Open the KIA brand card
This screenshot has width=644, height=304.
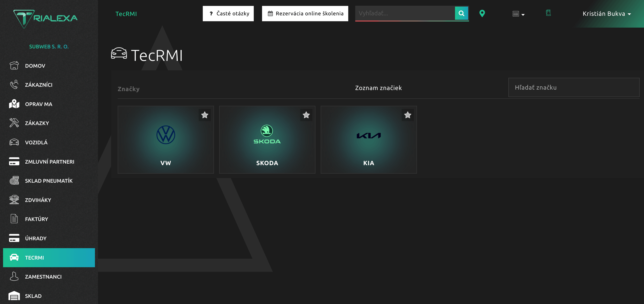[x=369, y=140]
